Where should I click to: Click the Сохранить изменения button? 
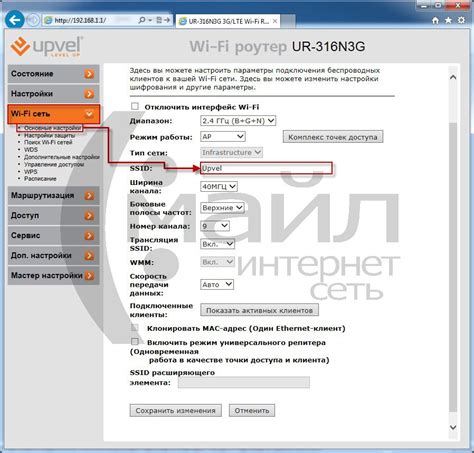175,410
